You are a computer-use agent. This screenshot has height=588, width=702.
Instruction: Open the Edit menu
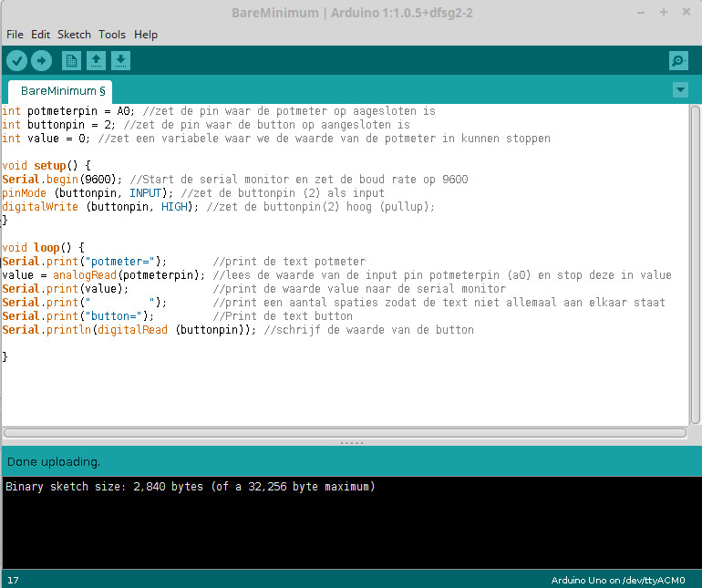pos(40,35)
